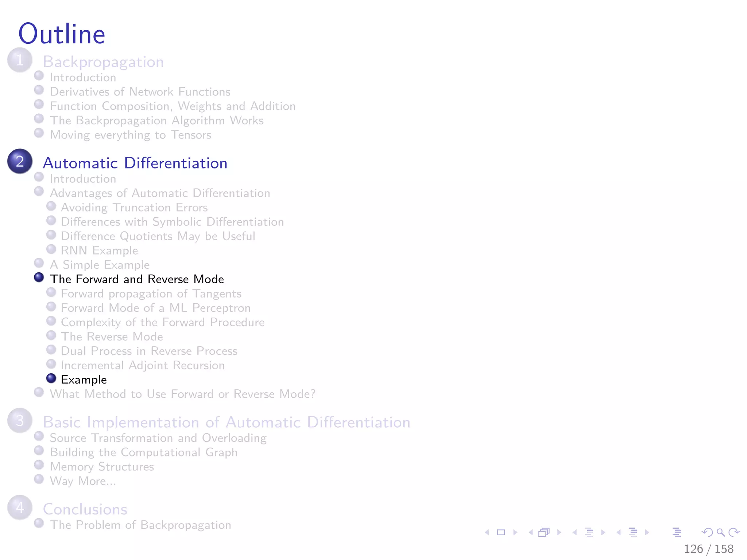Click the next frame arrow icon
Screen dimensions: 747x560
(x=559, y=533)
